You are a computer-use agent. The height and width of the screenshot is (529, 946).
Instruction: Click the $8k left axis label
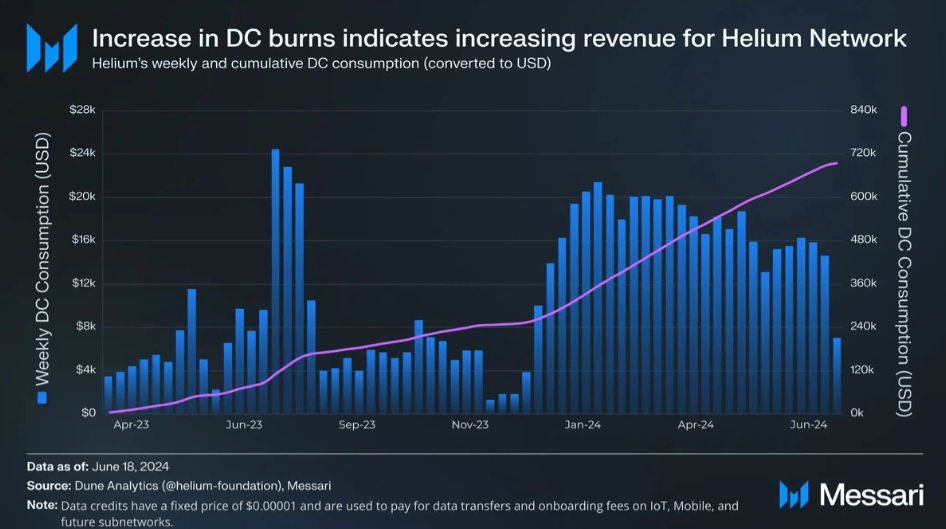[86, 326]
